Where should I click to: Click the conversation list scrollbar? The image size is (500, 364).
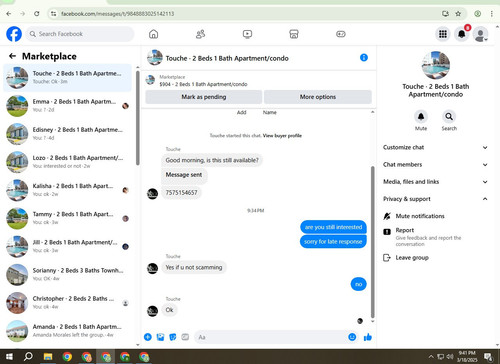[138, 118]
